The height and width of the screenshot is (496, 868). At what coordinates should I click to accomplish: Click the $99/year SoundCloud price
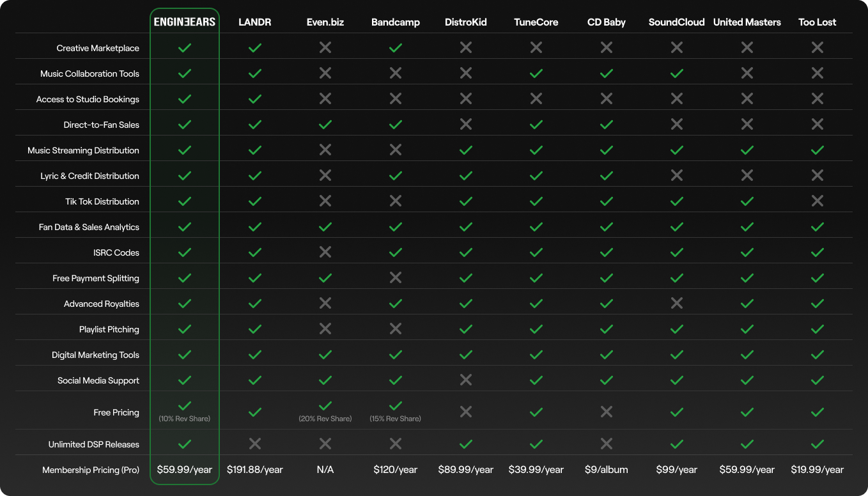tap(677, 470)
